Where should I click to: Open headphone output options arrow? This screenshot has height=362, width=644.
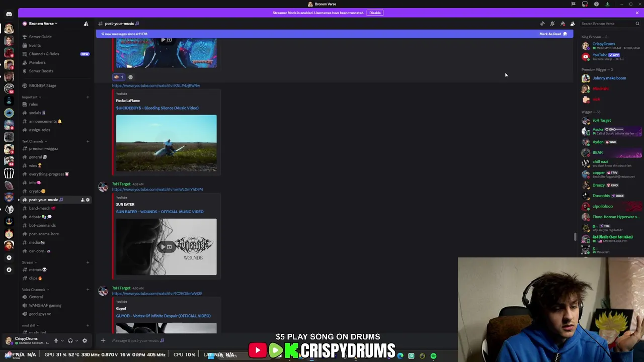[76, 340]
